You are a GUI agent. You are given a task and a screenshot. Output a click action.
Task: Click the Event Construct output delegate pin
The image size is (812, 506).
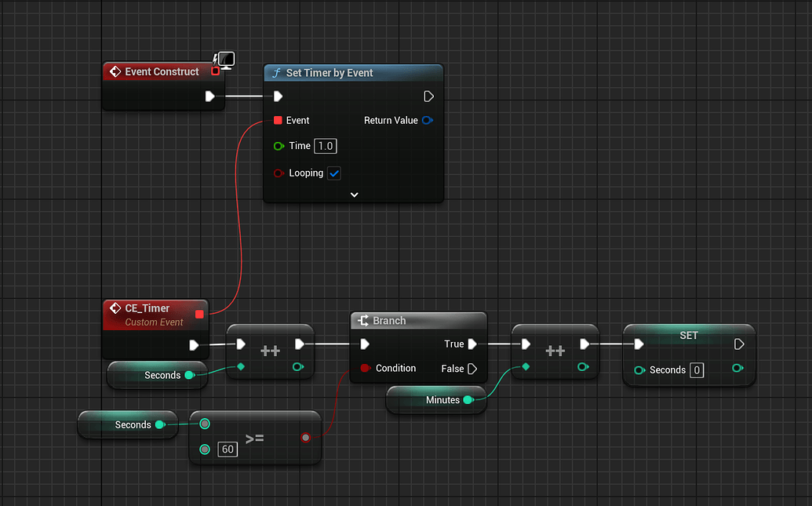(216, 71)
